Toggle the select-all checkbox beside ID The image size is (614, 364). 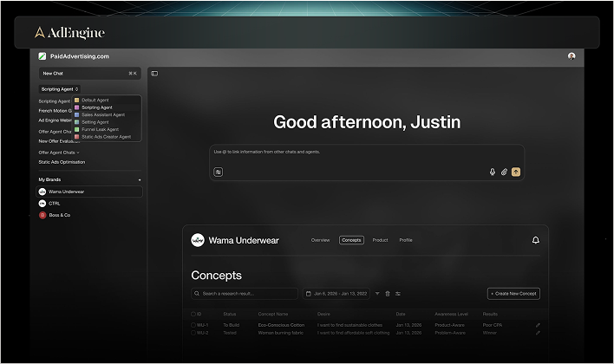pyautogui.click(x=193, y=314)
